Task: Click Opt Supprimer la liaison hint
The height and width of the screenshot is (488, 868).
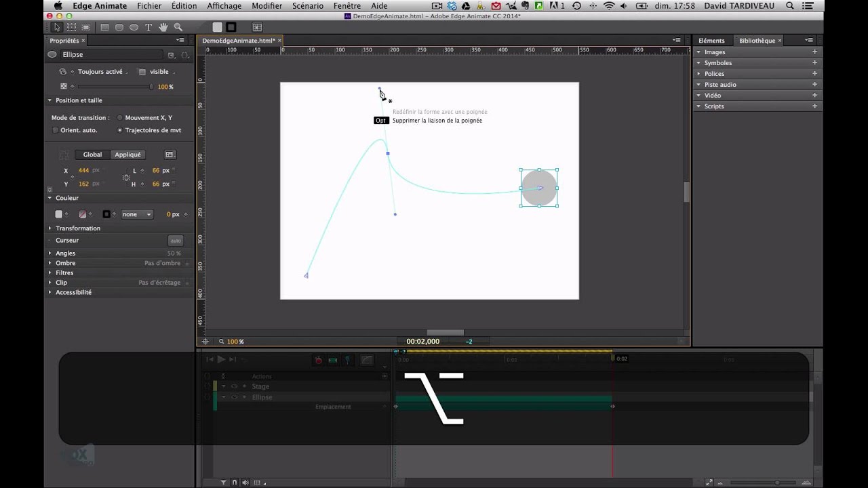Action: [x=428, y=121]
